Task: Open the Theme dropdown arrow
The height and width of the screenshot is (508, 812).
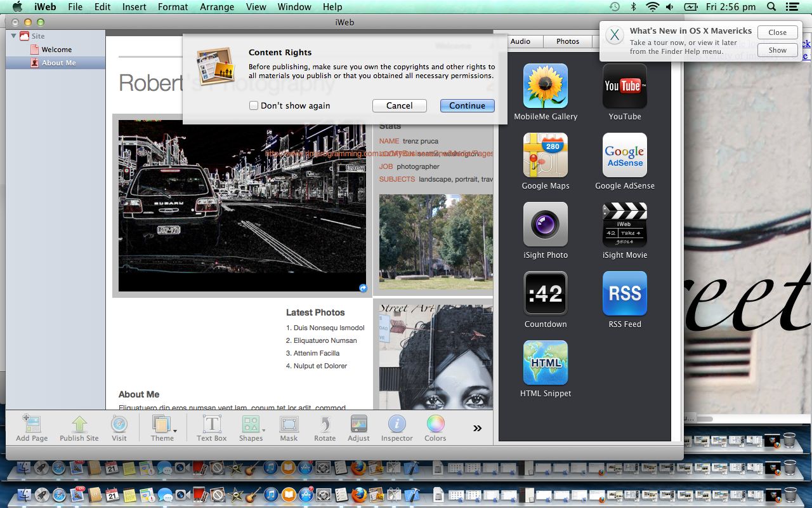Action: tap(175, 431)
